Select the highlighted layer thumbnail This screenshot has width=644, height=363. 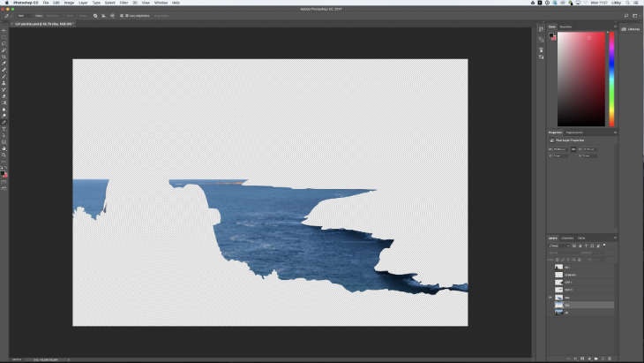[x=558, y=305]
